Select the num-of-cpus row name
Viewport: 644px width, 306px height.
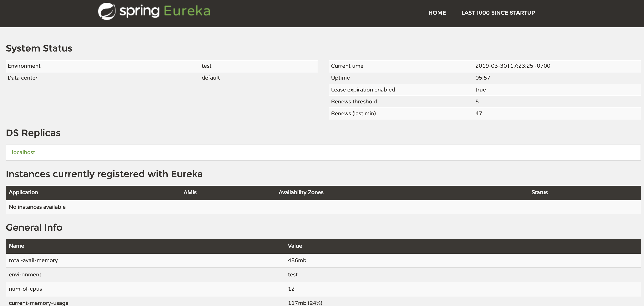[25, 289]
